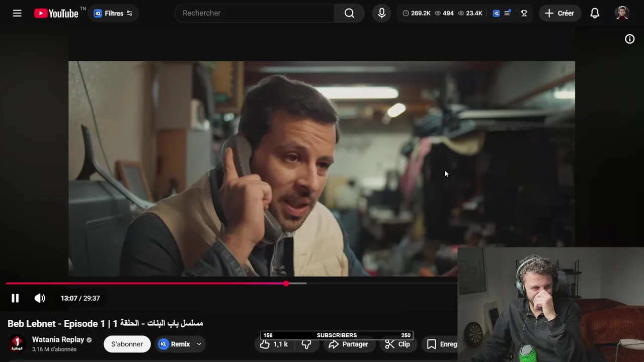Viewport: 644px width, 362px height.
Task: Like the video with 1,1 k thumbs up
Action: (x=274, y=344)
